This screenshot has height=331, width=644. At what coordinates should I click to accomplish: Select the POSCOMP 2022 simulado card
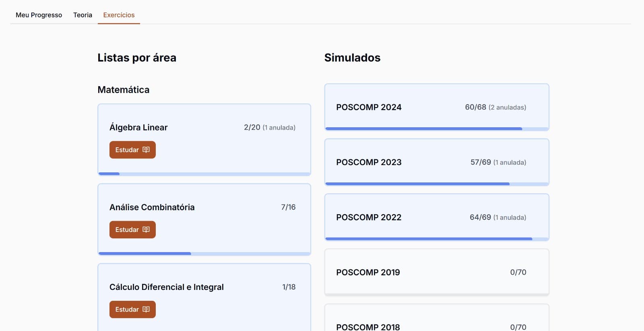pos(436,217)
